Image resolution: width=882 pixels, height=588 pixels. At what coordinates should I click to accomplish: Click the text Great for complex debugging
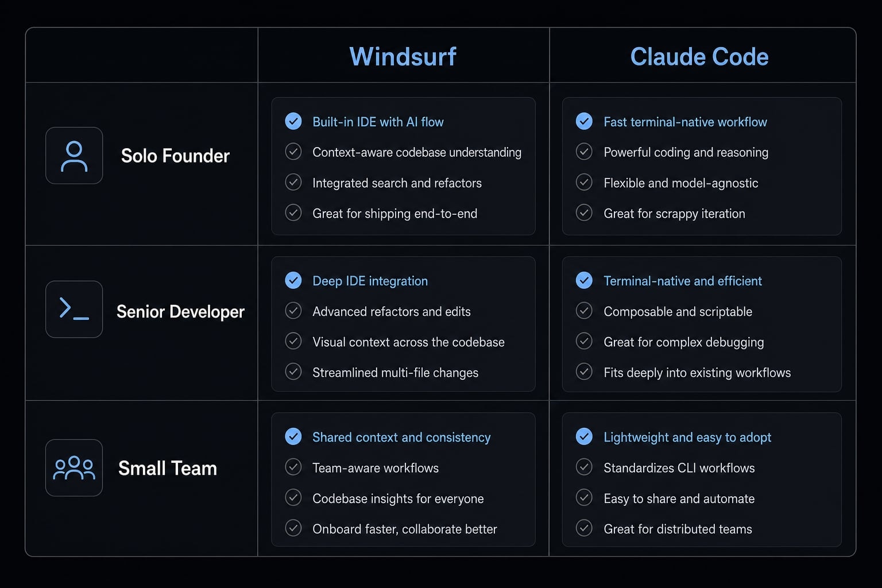[683, 342]
